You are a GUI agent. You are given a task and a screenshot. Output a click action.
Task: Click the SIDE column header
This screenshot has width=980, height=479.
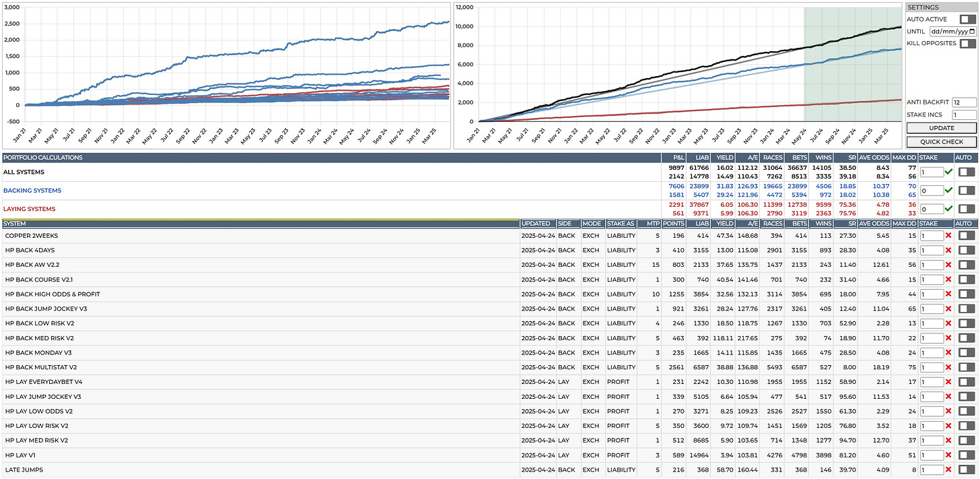click(568, 223)
